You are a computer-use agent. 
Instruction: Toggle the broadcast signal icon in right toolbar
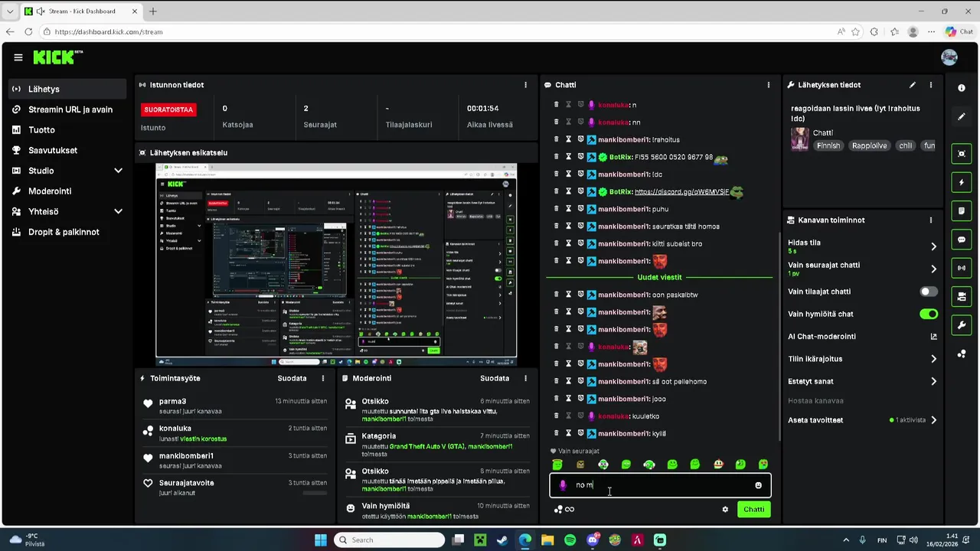pyautogui.click(x=962, y=268)
